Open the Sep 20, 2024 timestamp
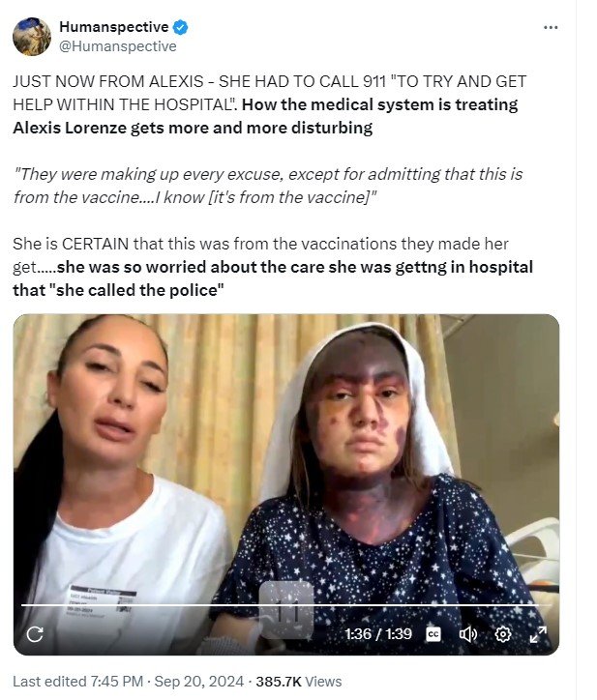This screenshot has height=700, width=597. (199, 682)
